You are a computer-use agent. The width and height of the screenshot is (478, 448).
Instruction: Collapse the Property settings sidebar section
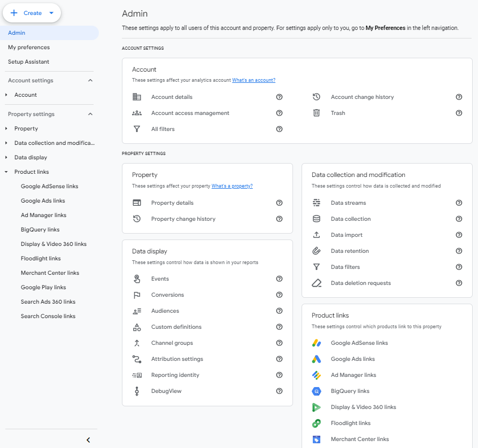pyautogui.click(x=90, y=114)
